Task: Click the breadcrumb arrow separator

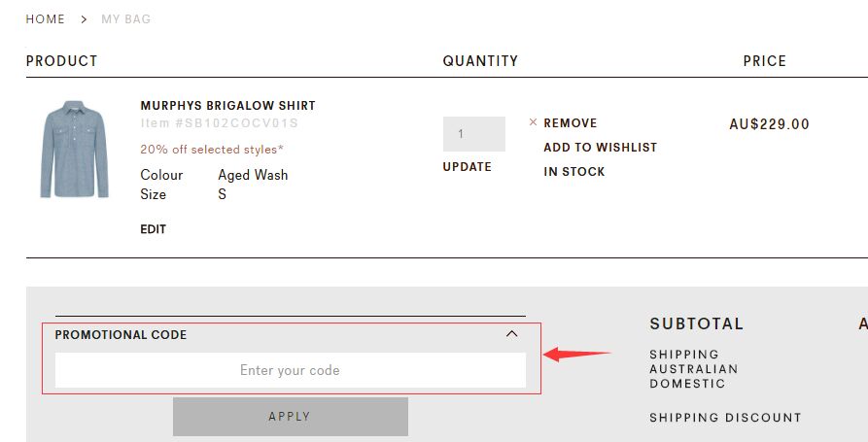Action: 84,19
